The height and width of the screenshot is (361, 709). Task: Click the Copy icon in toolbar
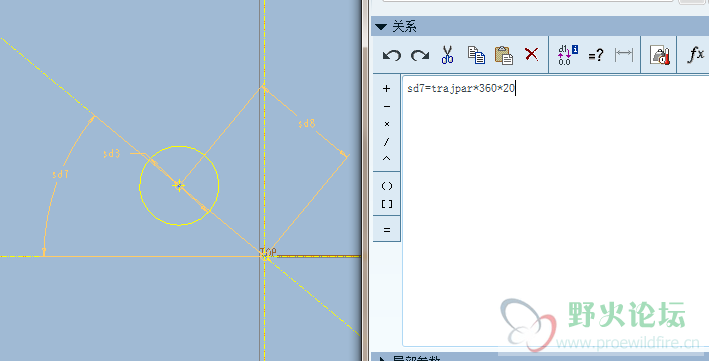(x=476, y=55)
